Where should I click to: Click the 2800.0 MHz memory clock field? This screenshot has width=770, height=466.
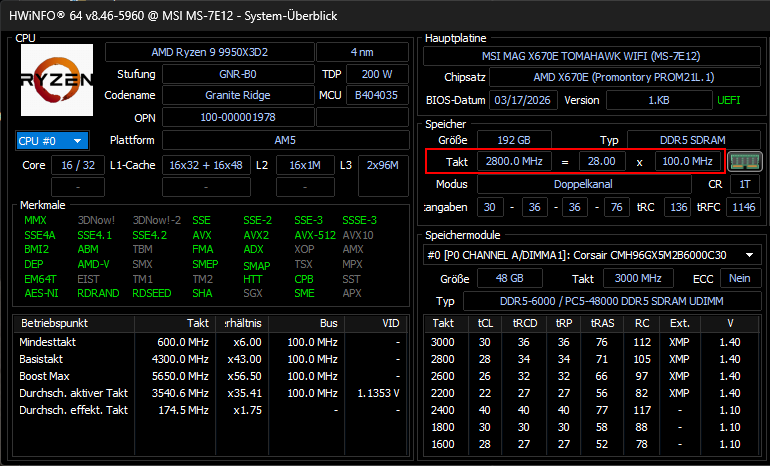coord(514,161)
